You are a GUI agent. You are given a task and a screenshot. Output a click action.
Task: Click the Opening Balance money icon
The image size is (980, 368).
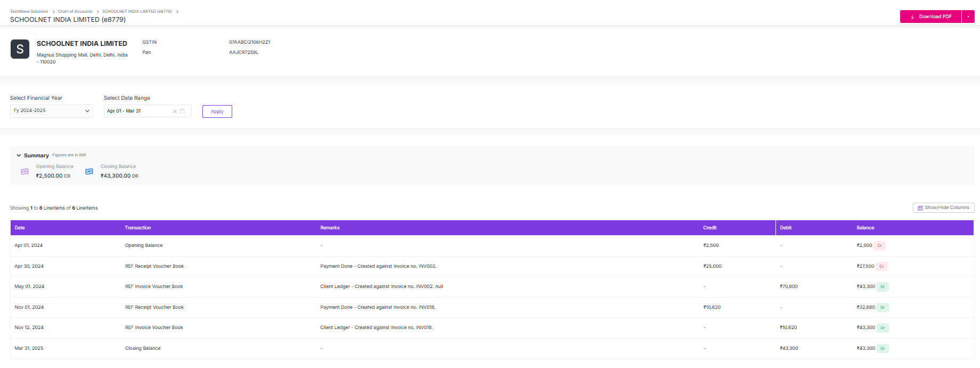[x=24, y=171]
